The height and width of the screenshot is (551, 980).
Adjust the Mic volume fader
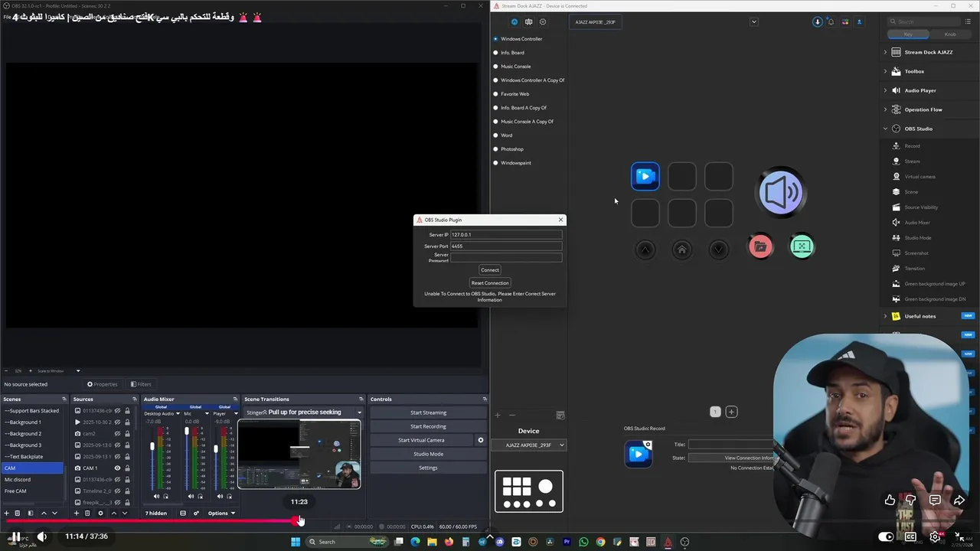[x=187, y=432]
